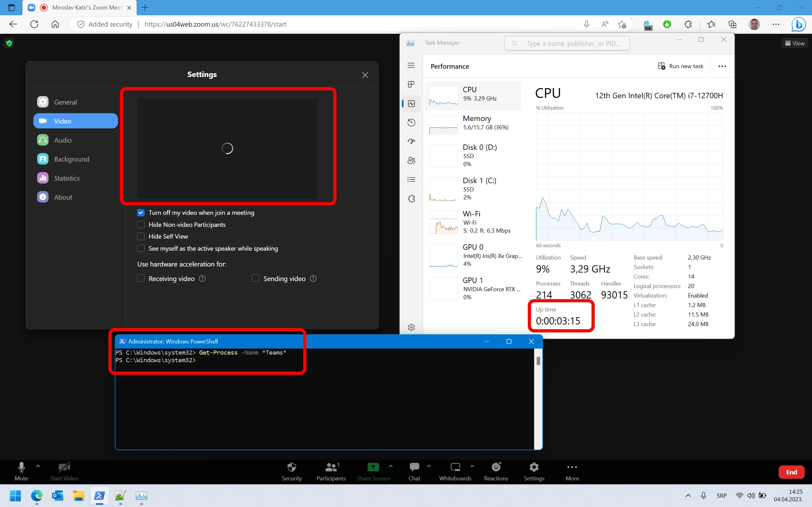Enable Hide Self View checkbox

pos(141,236)
